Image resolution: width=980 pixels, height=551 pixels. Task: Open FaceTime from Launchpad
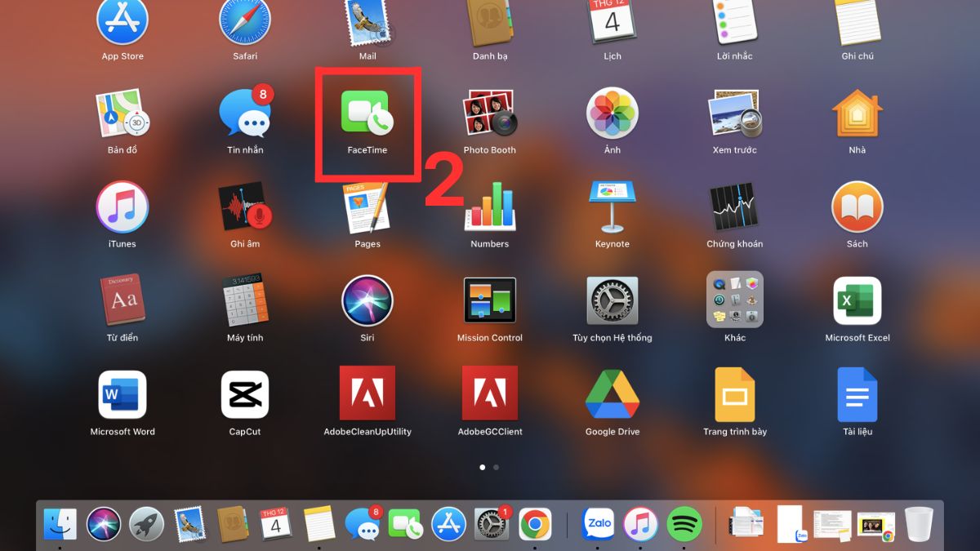pyautogui.click(x=367, y=114)
